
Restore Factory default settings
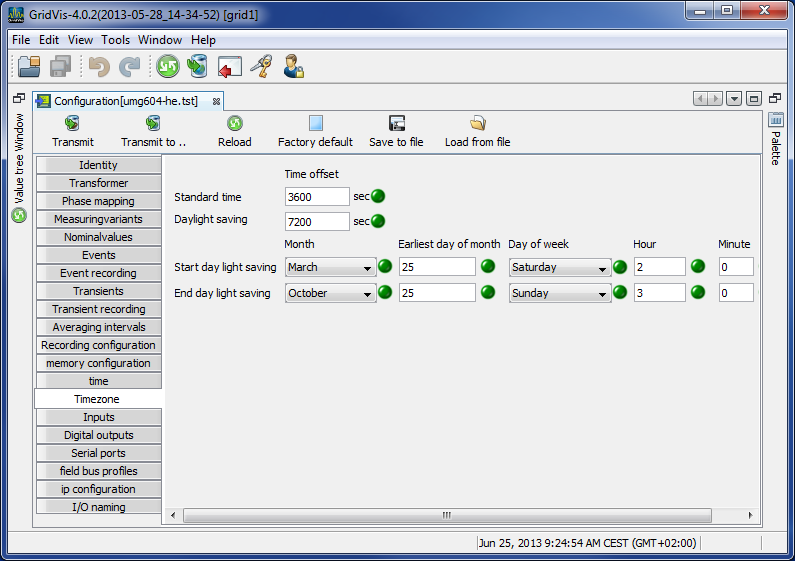click(315, 131)
